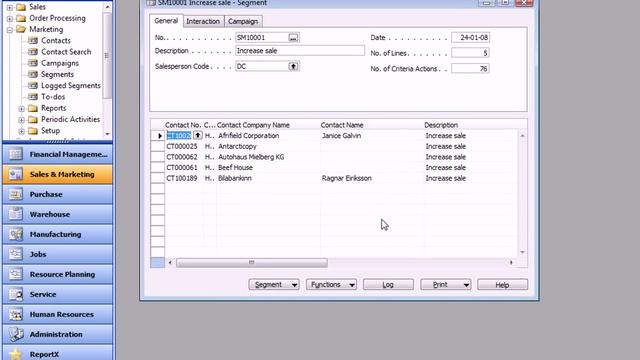
Task: Click the Jobs menu icon
Action: tap(16, 254)
